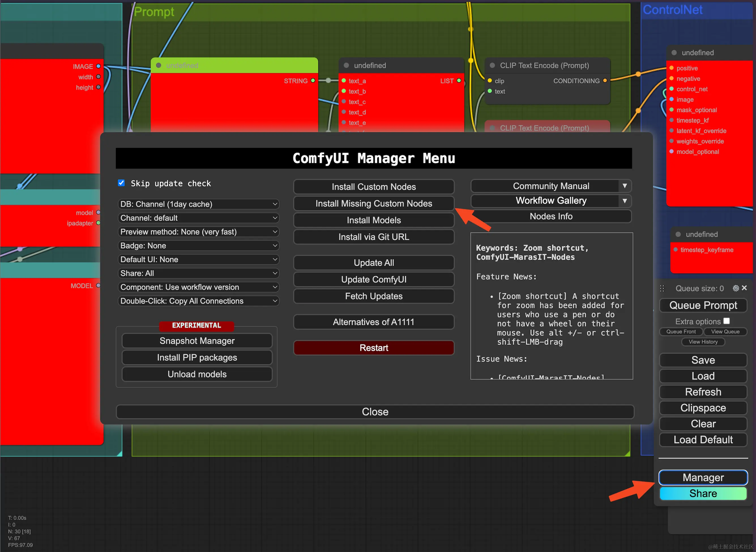Click Fetch Updates button
Viewport: 756px width, 552px height.
click(x=374, y=296)
